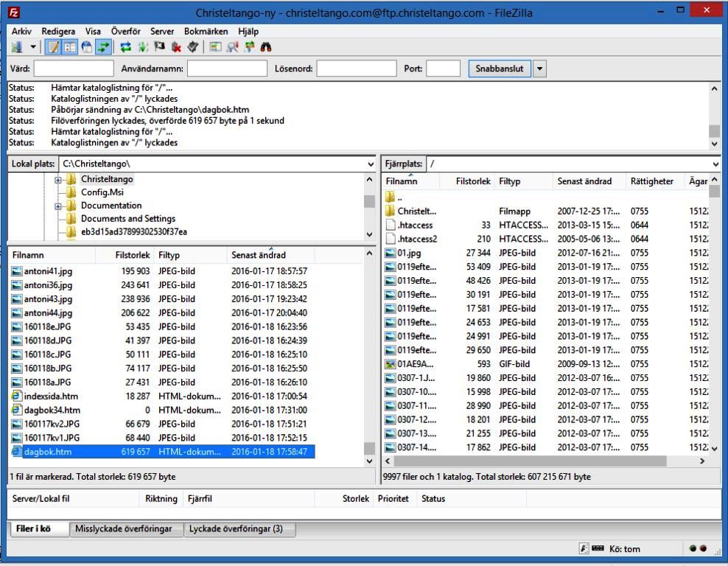Select Documents and Settings folder
728x566 pixels.
128,219
